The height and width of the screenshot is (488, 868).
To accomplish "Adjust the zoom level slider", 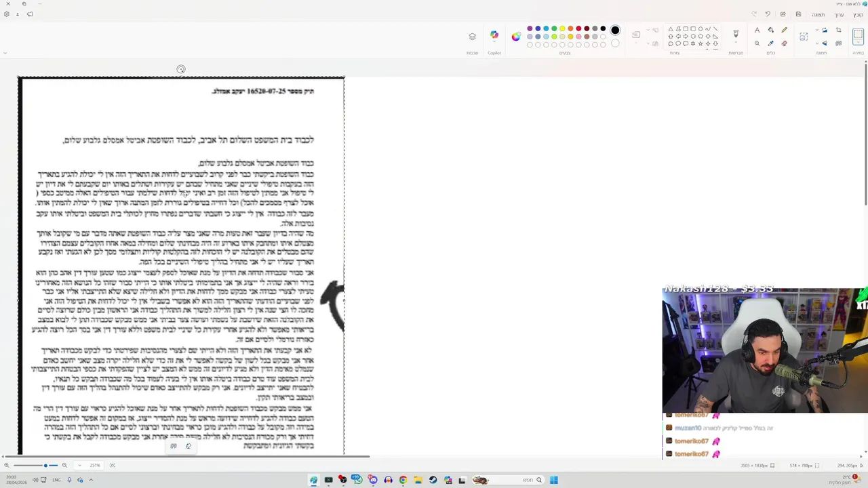I will click(x=35, y=465).
